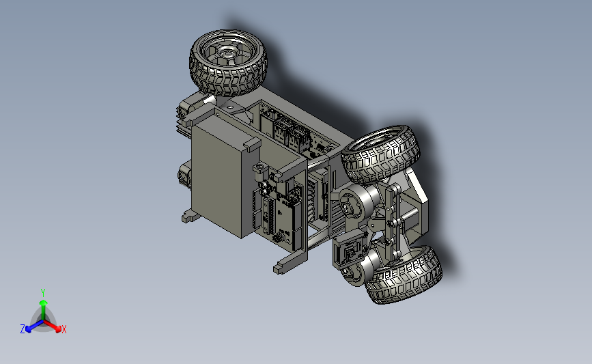The width and height of the screenshot is (592, 364).
Task: Pick the upper cylindrical motor housing
Action: (x=358, y=203)
